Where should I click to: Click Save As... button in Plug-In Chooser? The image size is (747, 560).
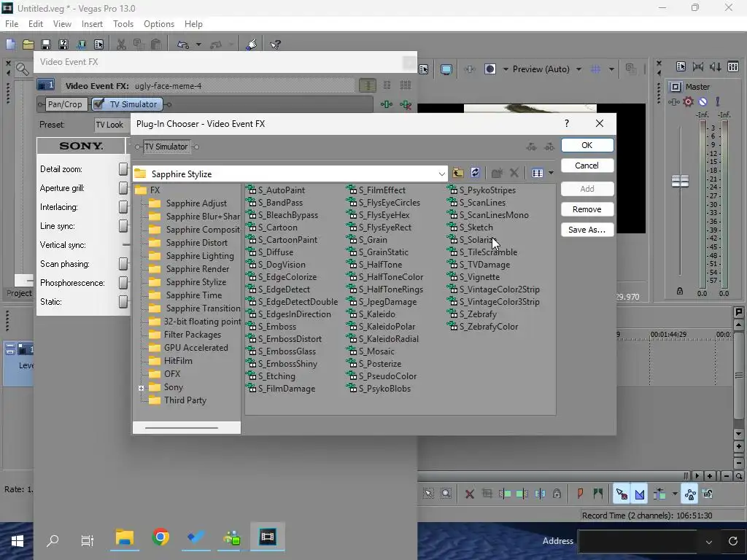[587, 230]
